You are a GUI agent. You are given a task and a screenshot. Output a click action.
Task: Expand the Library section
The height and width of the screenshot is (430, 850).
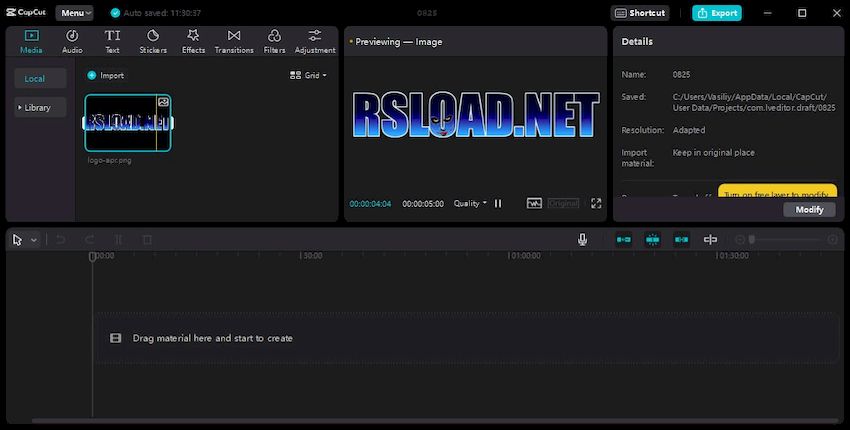click(x=40, y=107)
